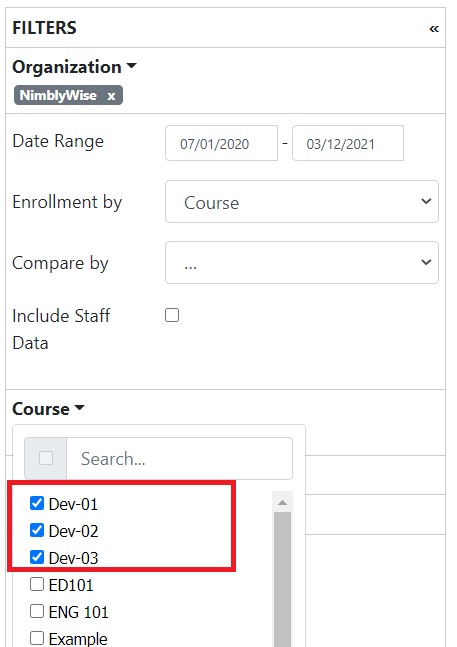Open the Enrollment by Course dropdown
The width and height of the screenshot is (457, 647).
coord(302,202)
